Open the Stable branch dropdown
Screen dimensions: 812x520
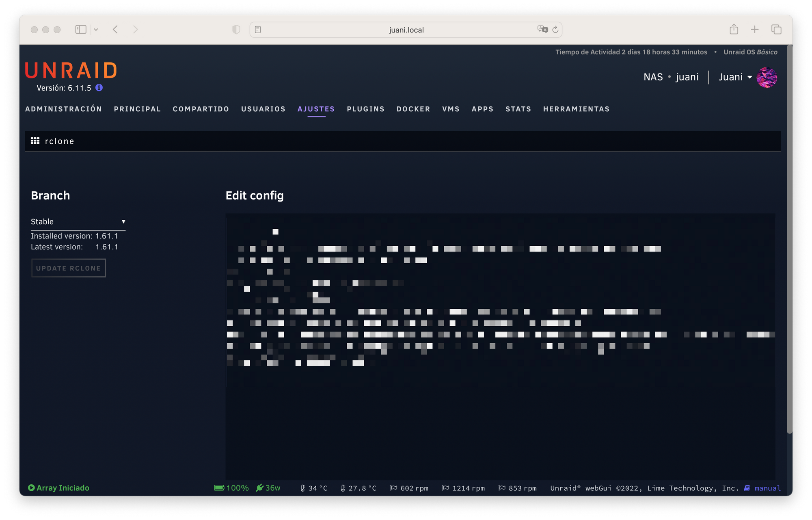[78, 221]
